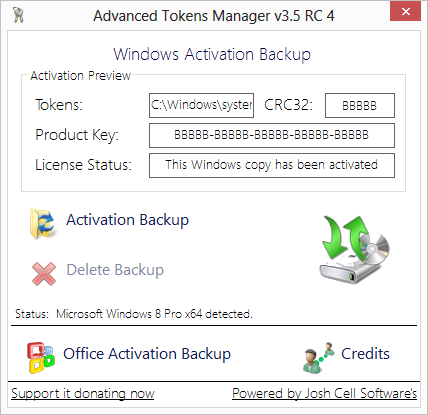Click the keys icon in the title bar
This screenshot has width=428, height=415.
pos(18,15)
